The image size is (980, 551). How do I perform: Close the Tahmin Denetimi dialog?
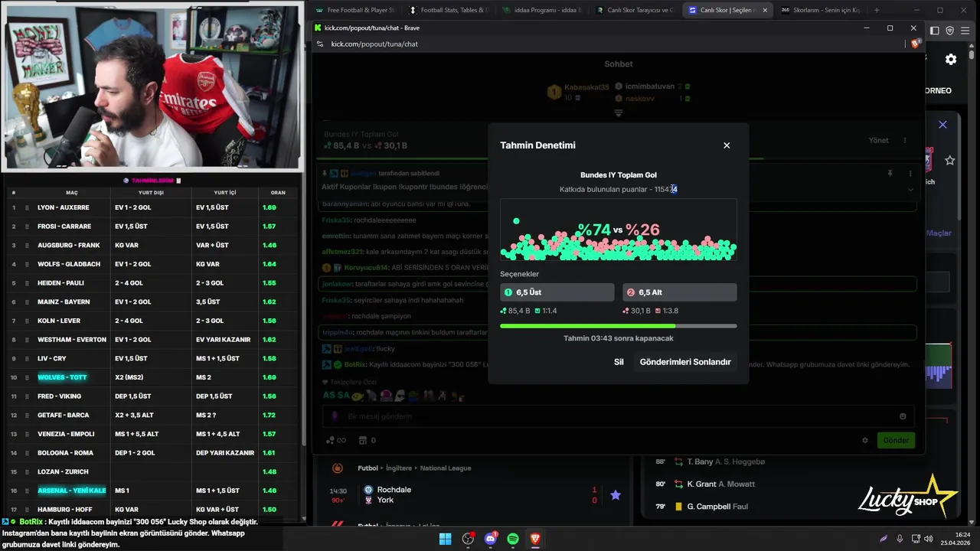point(727,145)
